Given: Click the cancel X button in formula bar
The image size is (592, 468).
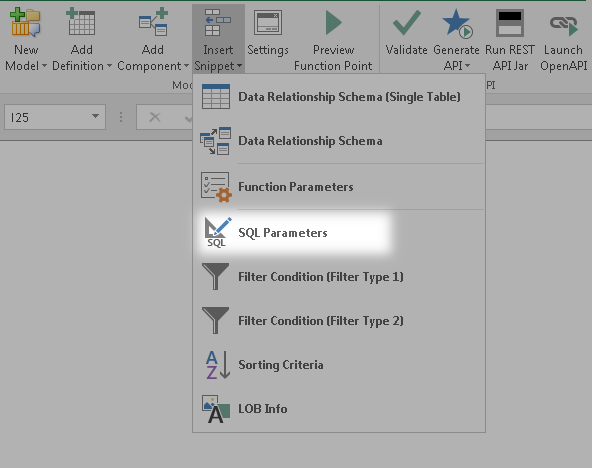Looking at the screenshot, I should (155, 117).
